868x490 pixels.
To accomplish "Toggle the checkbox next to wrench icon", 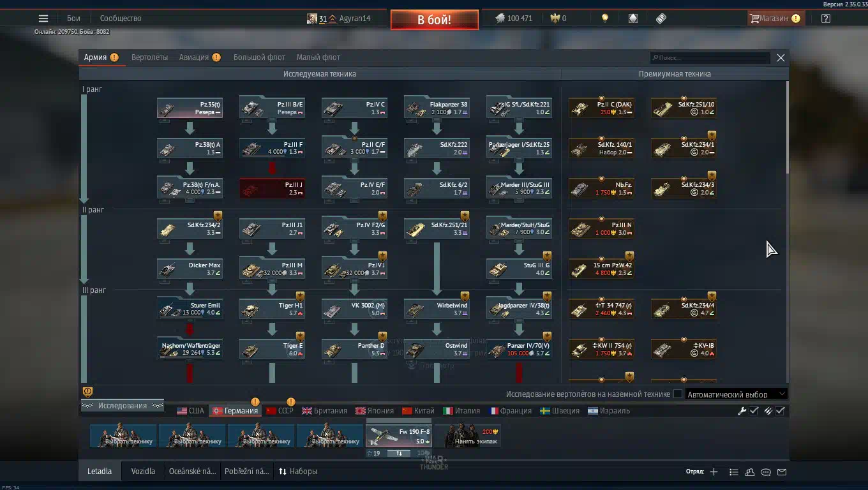I will [x=754, y=411].
